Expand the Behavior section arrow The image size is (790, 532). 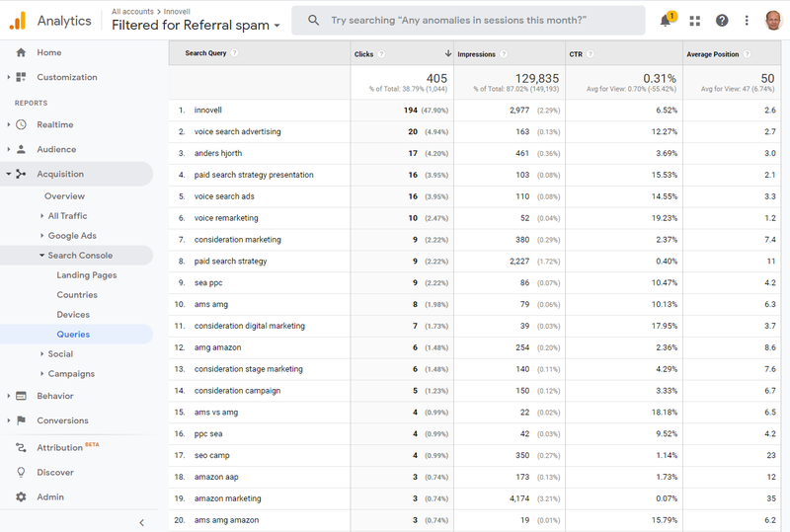tap(8, 396)
